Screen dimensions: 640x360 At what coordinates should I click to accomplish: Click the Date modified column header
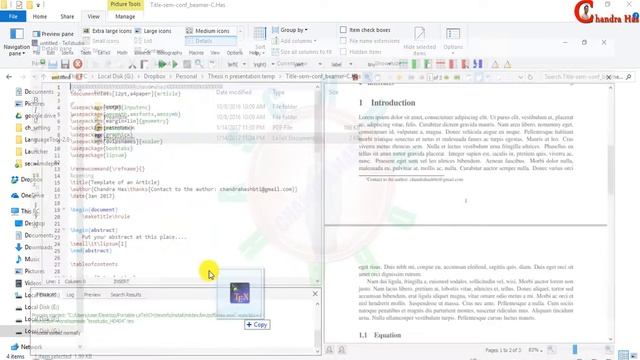coord(233,93)
